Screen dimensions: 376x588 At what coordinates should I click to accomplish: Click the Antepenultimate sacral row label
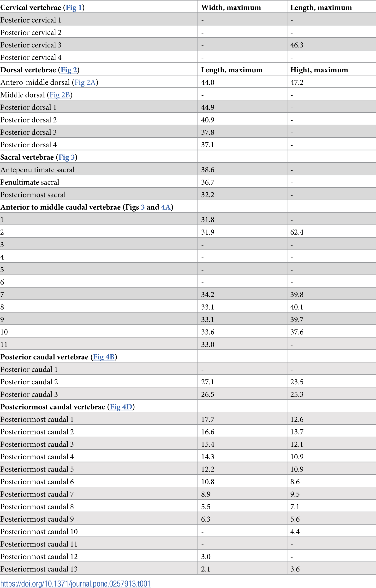(37, 170)
